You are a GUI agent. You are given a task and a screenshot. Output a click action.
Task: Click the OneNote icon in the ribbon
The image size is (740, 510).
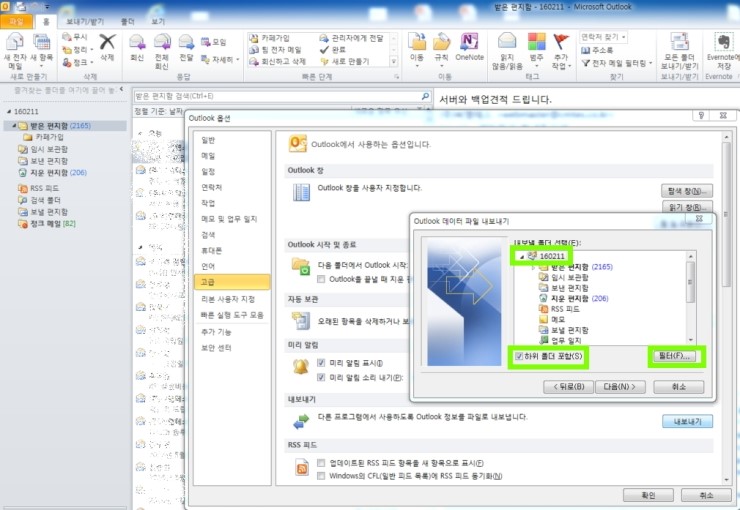(x=469, y=42)
